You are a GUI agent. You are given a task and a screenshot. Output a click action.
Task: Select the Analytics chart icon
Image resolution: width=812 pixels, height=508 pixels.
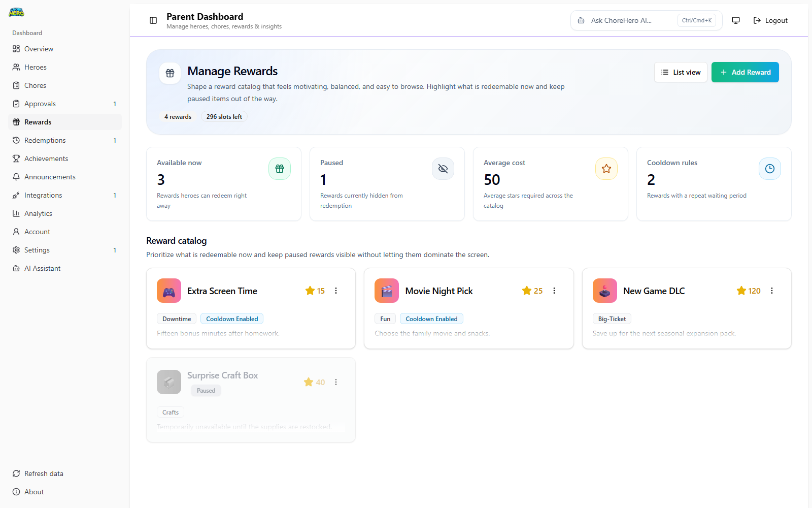pyautogui.click(x=17, y=213)
